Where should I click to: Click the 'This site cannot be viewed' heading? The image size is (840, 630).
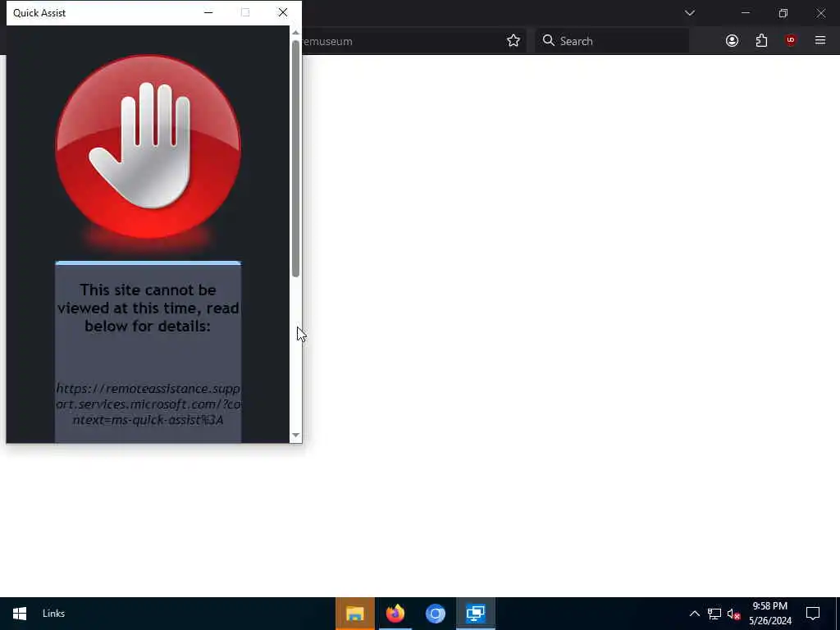[148, 308]
